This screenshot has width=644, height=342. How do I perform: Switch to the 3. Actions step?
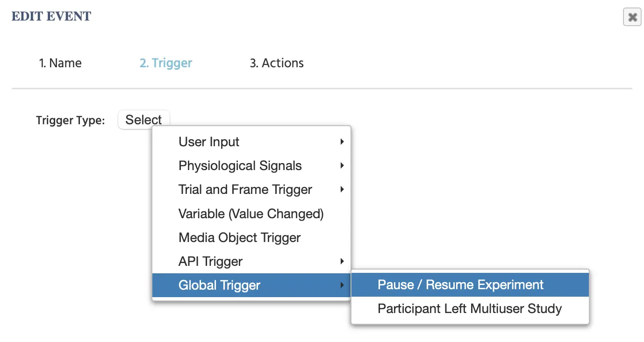click(277, 63)
